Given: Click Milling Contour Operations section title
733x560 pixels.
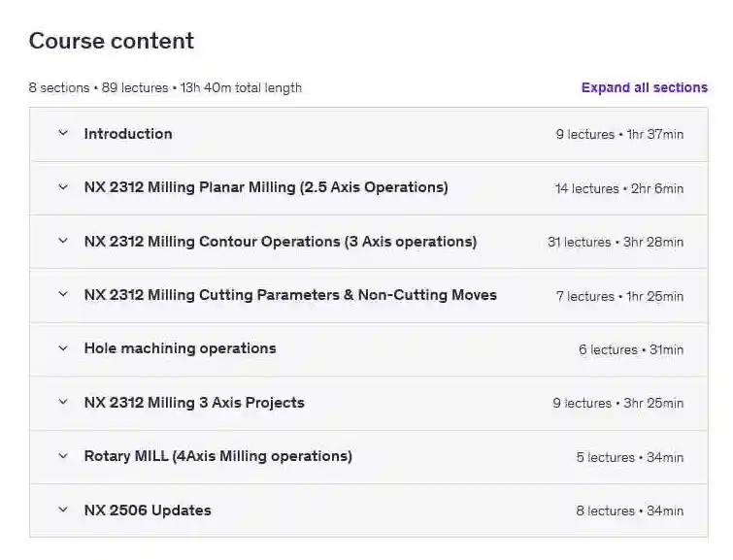Looking at the screenshot, I should (x=281, y=242).
